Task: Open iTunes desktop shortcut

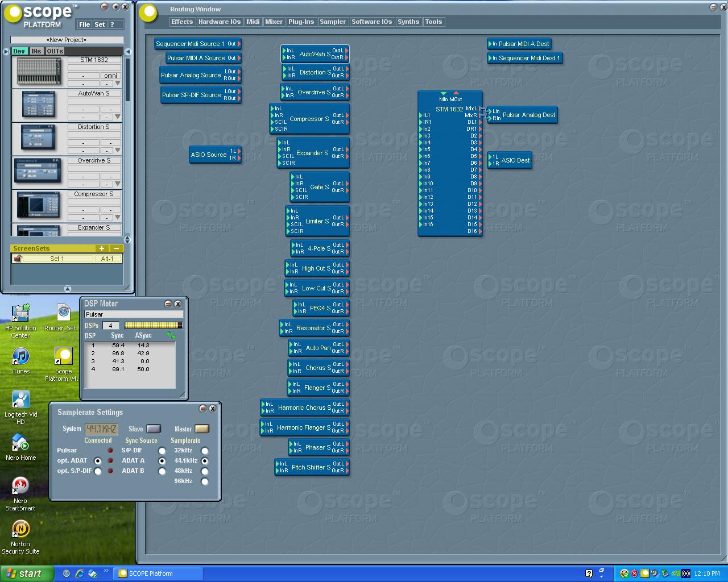Action: (20, 361)
